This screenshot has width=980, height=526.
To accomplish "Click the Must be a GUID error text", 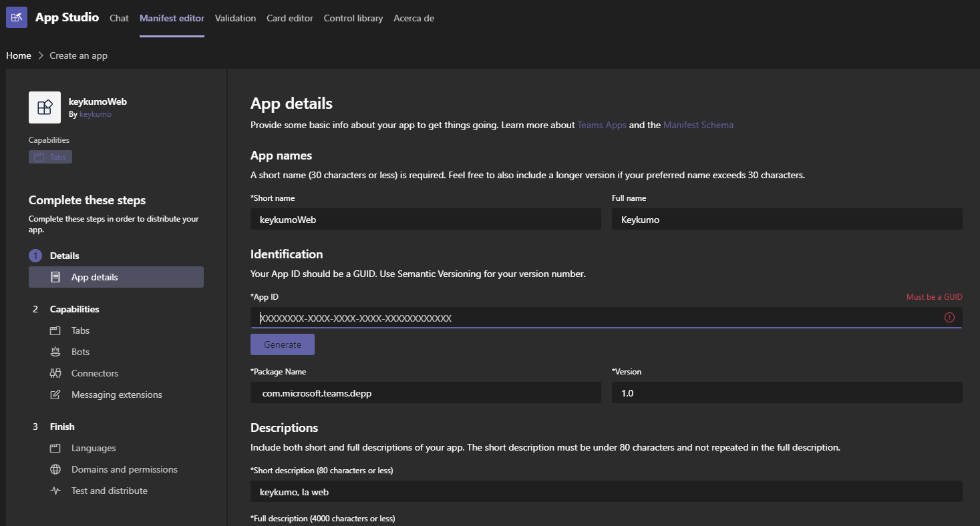I will coord(935,297).
